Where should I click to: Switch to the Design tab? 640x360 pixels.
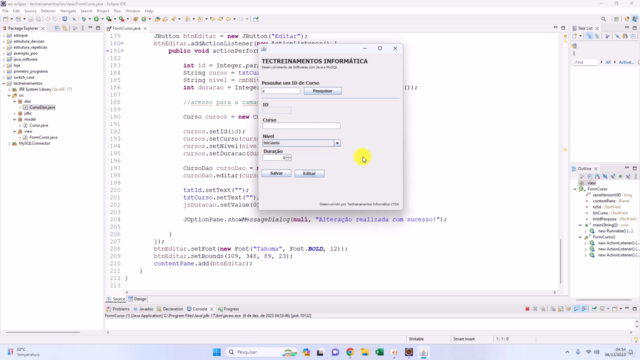click(x=138, y=299)
